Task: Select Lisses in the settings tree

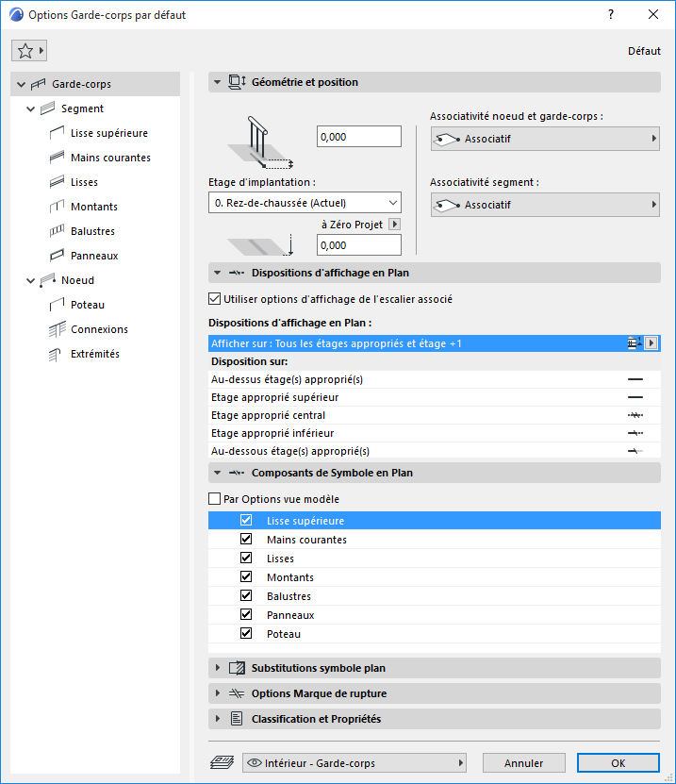Action: coord(84,182)
